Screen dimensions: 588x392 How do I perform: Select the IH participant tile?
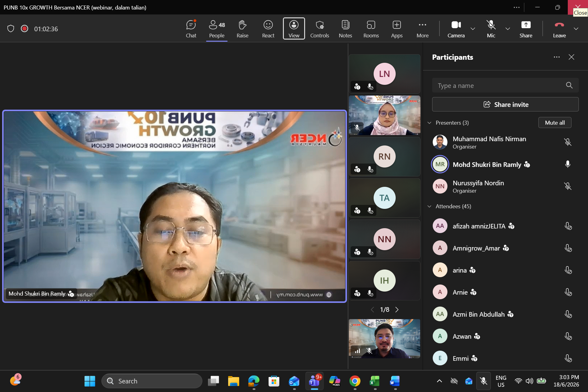point(384,281)
